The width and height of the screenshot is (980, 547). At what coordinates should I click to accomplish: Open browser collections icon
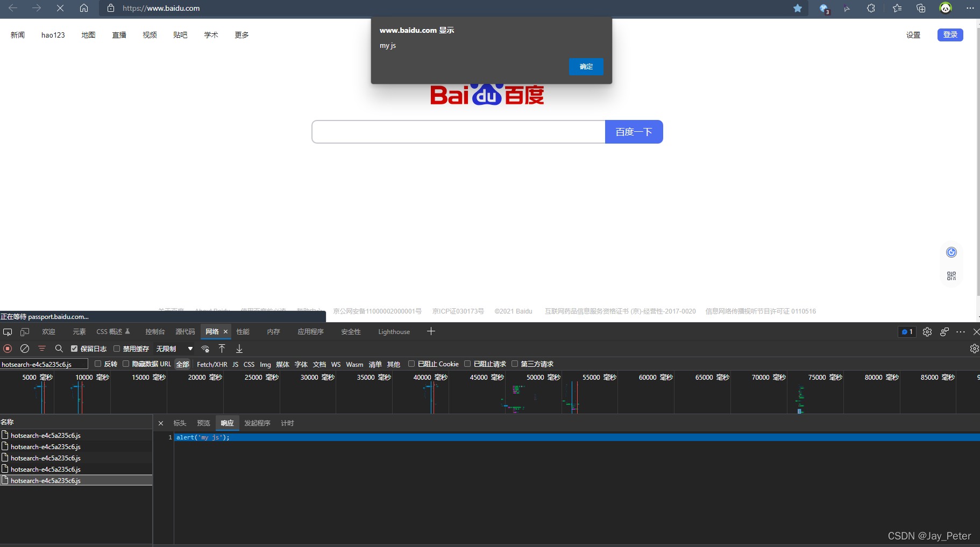[x=921, y=8]
